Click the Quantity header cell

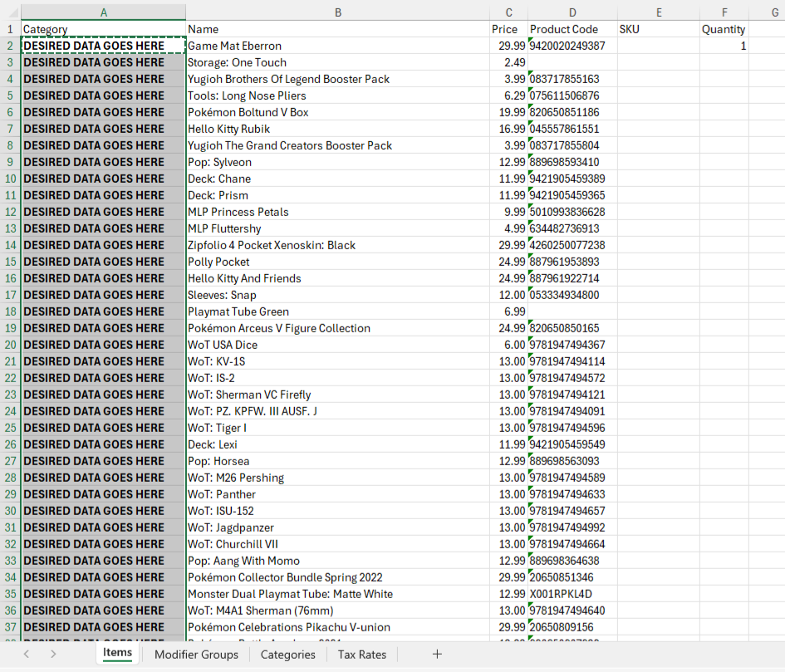[724, 29]
